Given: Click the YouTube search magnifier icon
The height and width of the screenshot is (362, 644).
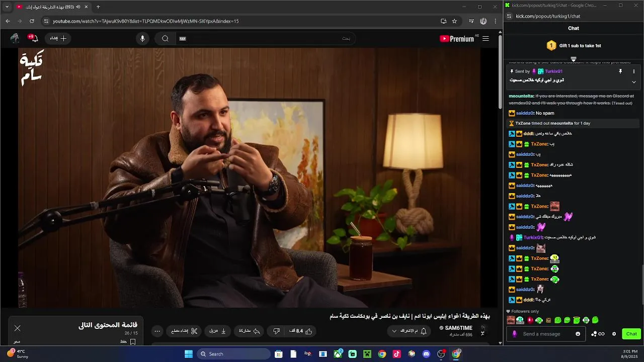Looking at the screenshot, I should pyautogui.click(x=165, y=39).
